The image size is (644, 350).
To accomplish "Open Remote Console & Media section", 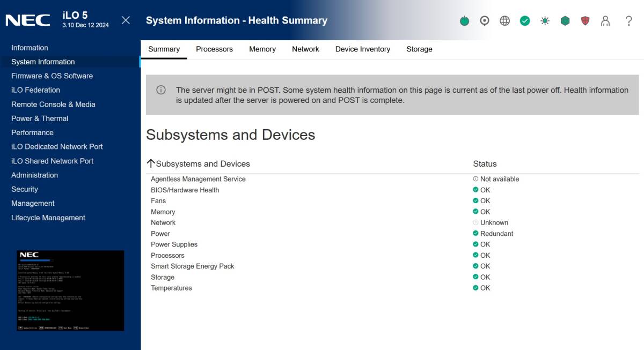I will pos(53,105).
